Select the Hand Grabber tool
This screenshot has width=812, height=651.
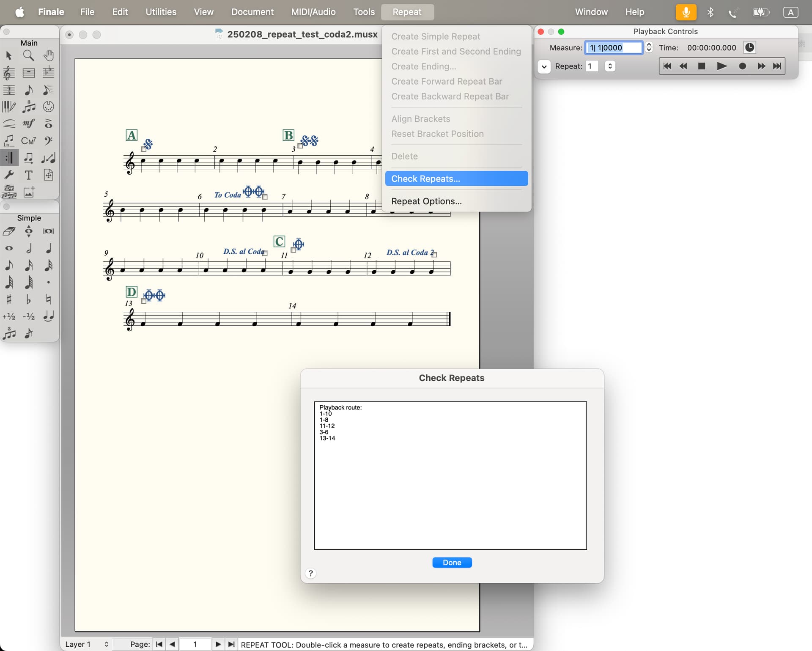point(48,55)
